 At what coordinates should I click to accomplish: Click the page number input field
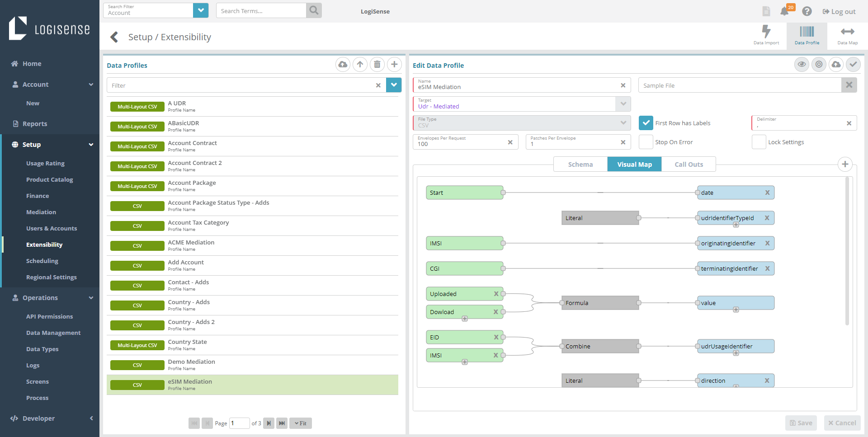click(239, 423)
